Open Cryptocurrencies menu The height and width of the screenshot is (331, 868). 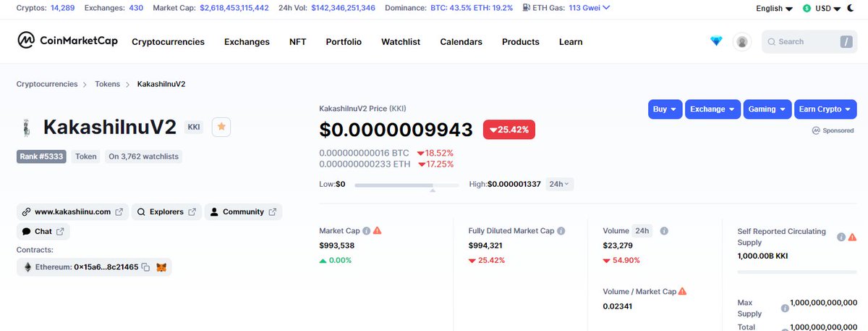[x=168, y=42]
